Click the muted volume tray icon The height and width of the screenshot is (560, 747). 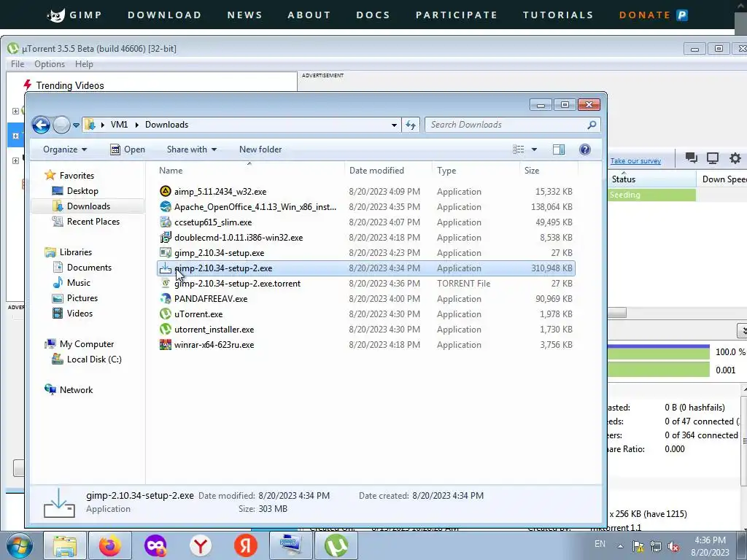click(x=673, y=546)
